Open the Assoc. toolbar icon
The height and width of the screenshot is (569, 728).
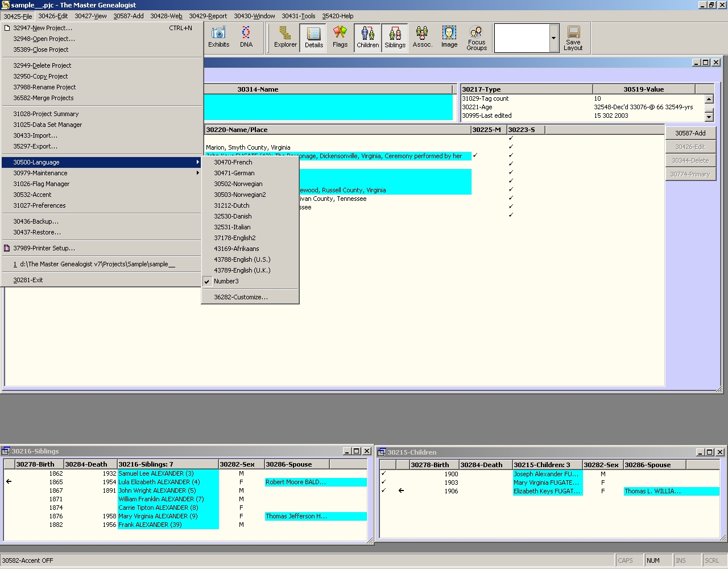coord(422,38)
